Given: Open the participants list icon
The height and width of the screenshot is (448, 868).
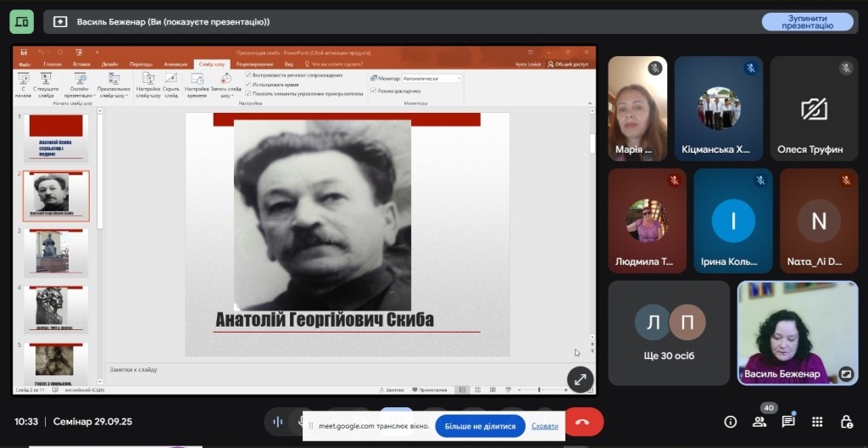Looking at the screenshot, I should point(759,422).
